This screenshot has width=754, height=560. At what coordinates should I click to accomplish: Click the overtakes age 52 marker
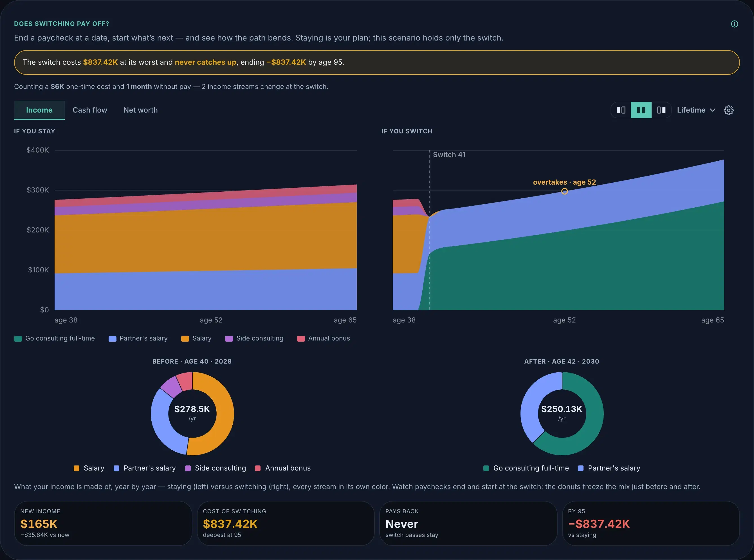point(564,191)
